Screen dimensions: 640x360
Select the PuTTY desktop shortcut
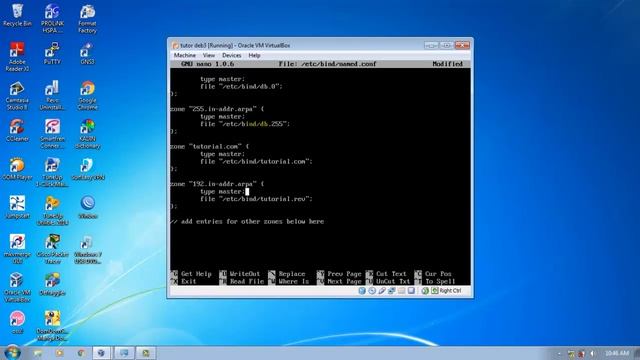click(52, 53)
